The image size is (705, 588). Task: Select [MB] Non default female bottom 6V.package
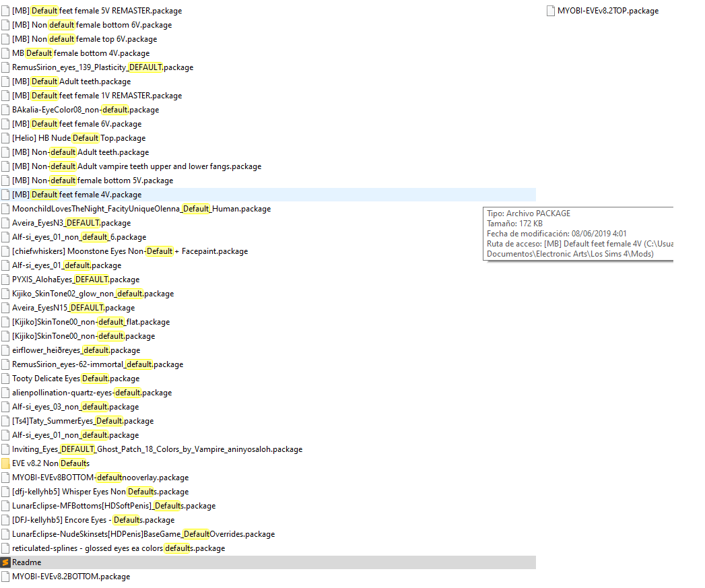coord(92,25)
